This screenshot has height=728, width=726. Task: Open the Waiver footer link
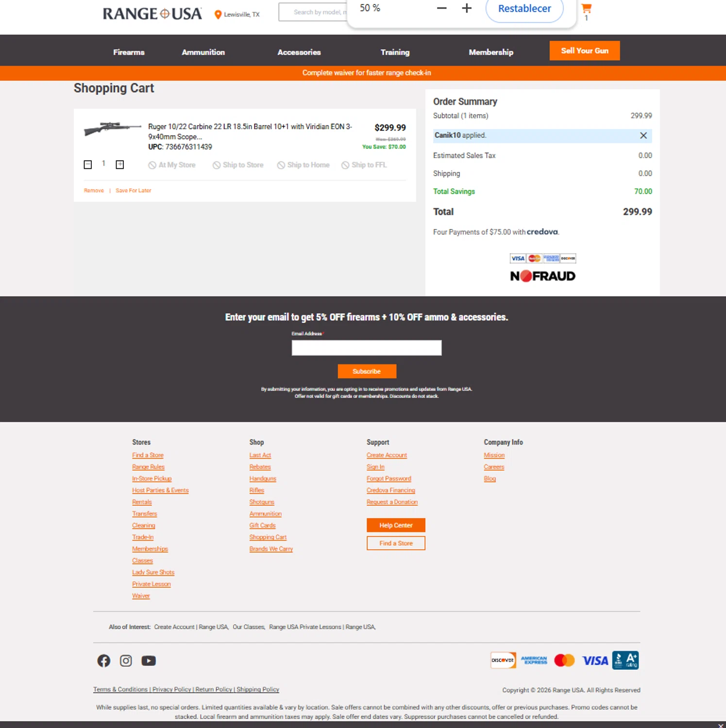tap(141, 596)
